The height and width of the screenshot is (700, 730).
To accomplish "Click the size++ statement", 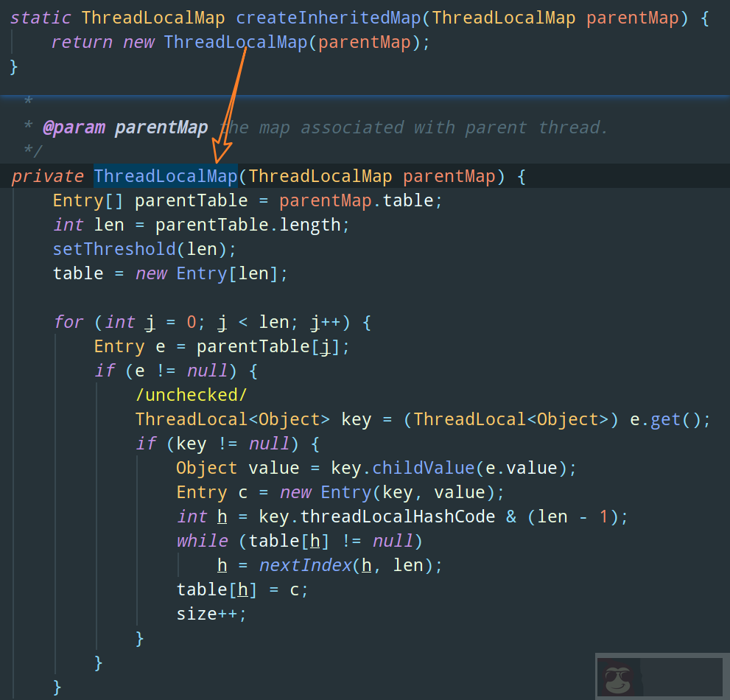I will pyautogui.click(x=206, y=613).
